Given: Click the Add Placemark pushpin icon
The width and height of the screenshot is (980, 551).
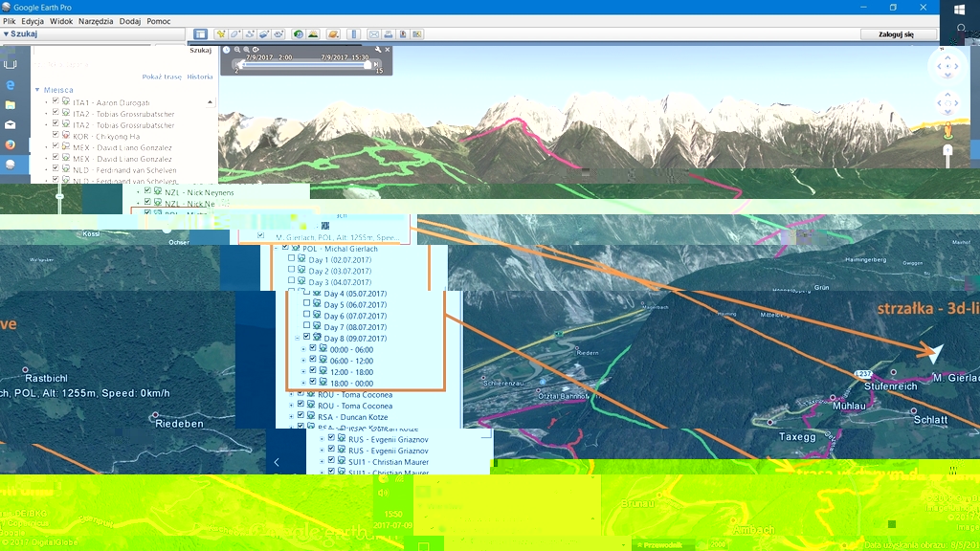Looking at the screenshot, I should 221,34.
